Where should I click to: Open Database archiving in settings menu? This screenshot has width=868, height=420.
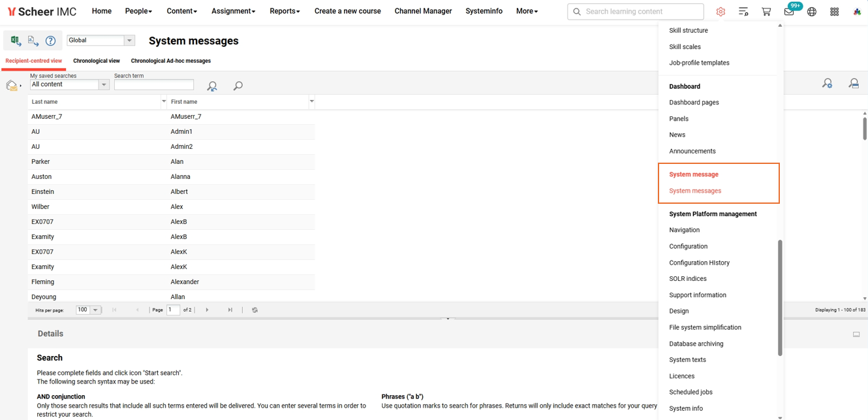(696, 344)
